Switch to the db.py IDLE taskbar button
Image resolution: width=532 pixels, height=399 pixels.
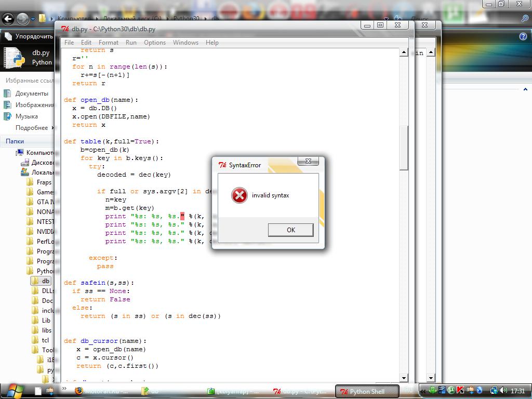(x=301, y=391)
